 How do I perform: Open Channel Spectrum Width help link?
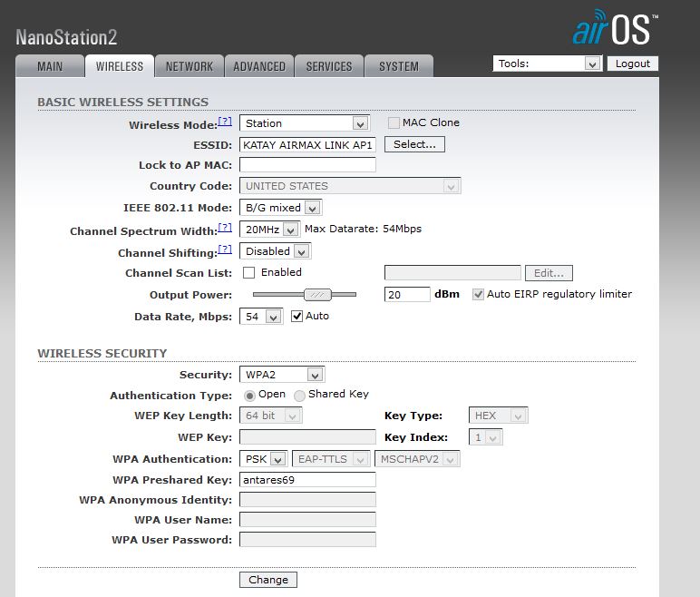[225, 227]
